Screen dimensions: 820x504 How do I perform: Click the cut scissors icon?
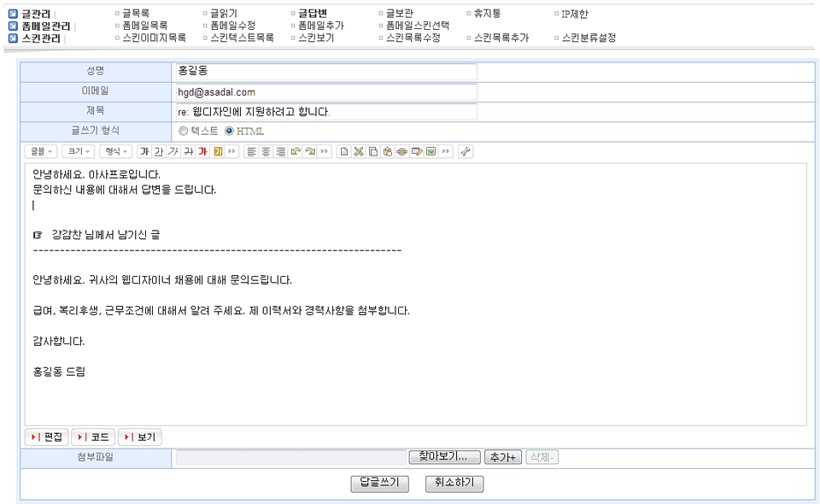click(x=359, y=152)
